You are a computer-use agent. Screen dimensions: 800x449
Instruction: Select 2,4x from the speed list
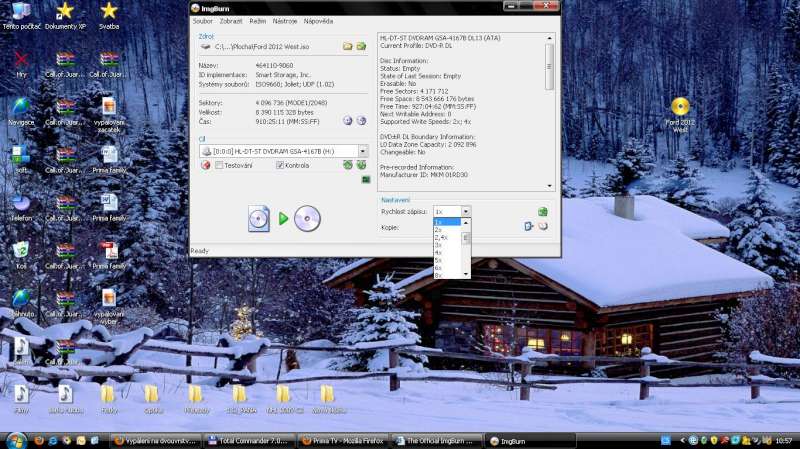[x=441, y=237]
